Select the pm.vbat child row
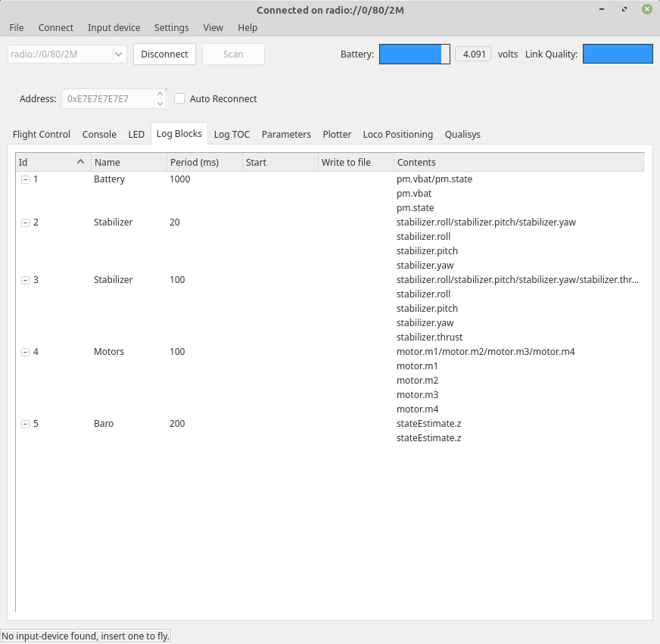This screenshot has height=644, width=660. (x=414, y=194)
